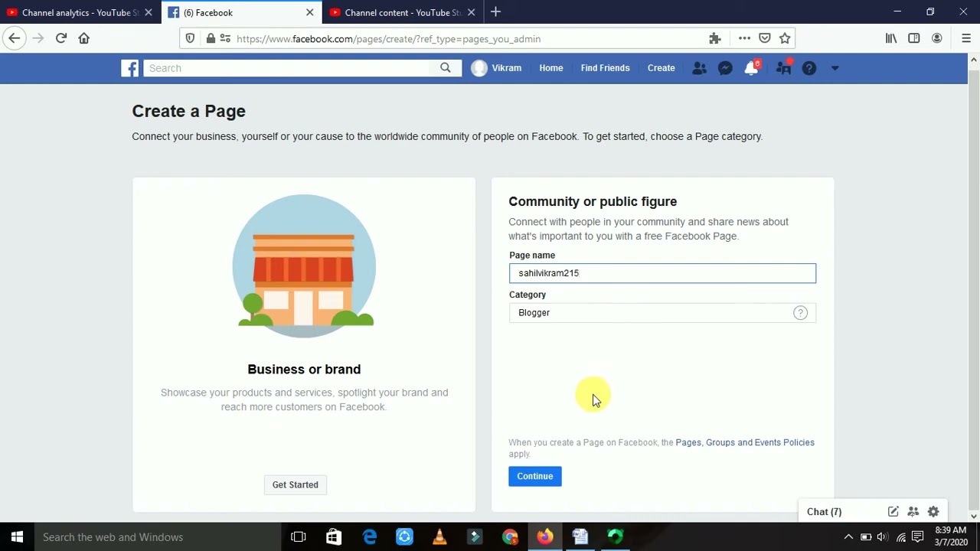Open the Create menu in Facebook header
The height and width of the screenshot is (551, 980).
(x=661, y=68)
